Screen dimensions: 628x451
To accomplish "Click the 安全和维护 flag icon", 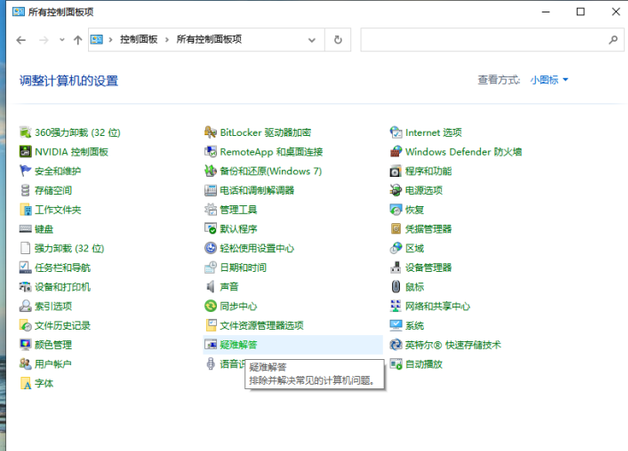I will (x=25, y=171).
